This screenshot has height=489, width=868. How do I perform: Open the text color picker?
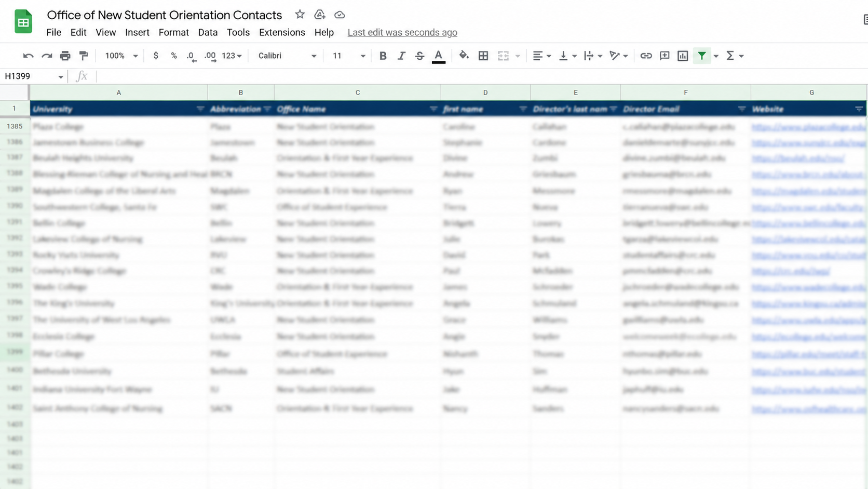tap(439, 56)
